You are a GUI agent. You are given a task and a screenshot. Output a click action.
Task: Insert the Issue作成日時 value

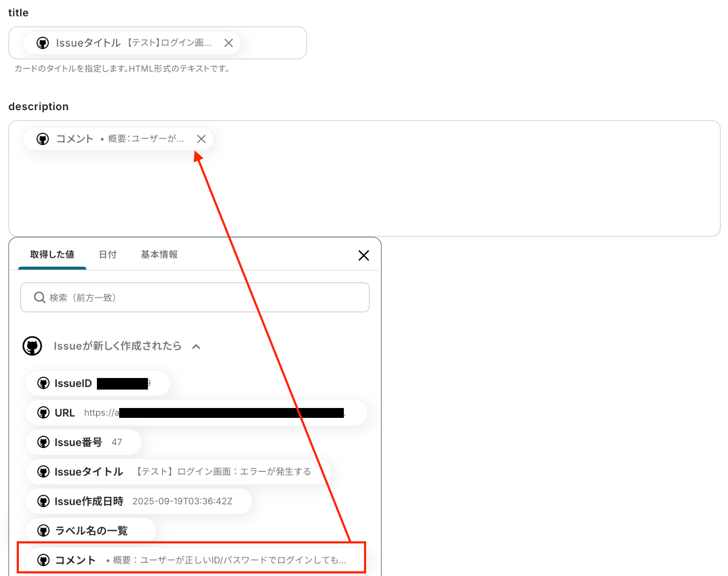(x=138, y=501)
